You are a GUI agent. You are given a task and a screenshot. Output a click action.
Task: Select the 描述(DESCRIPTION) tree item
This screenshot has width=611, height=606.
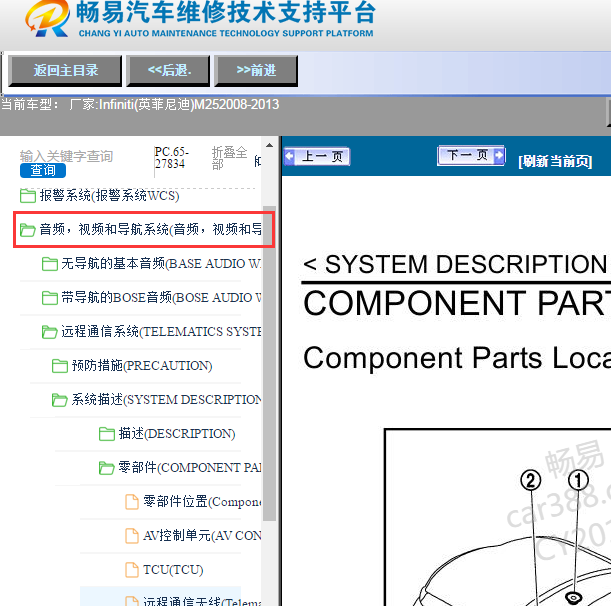pyautogui.click(x=177, y=434)
